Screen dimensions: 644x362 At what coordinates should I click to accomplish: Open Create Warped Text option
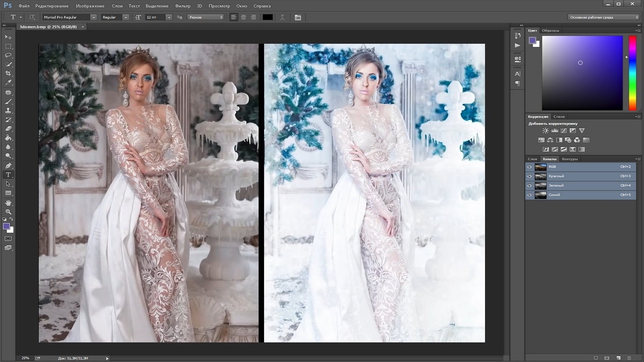[282, 17]
